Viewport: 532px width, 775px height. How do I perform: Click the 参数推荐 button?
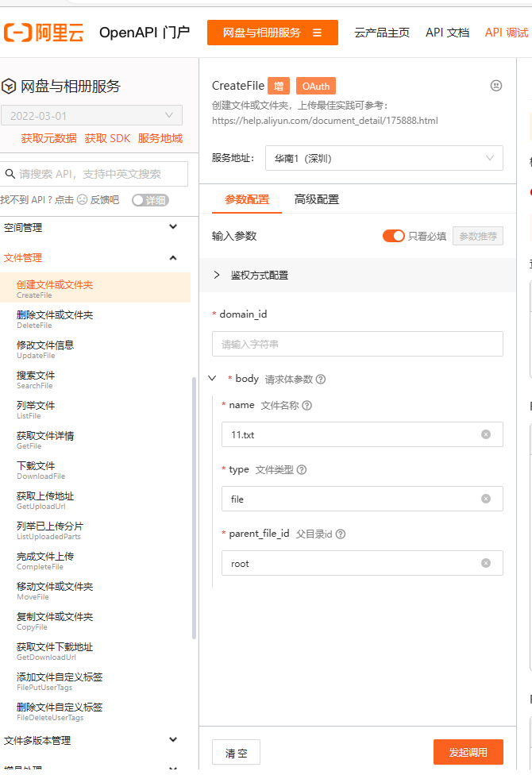478,237
